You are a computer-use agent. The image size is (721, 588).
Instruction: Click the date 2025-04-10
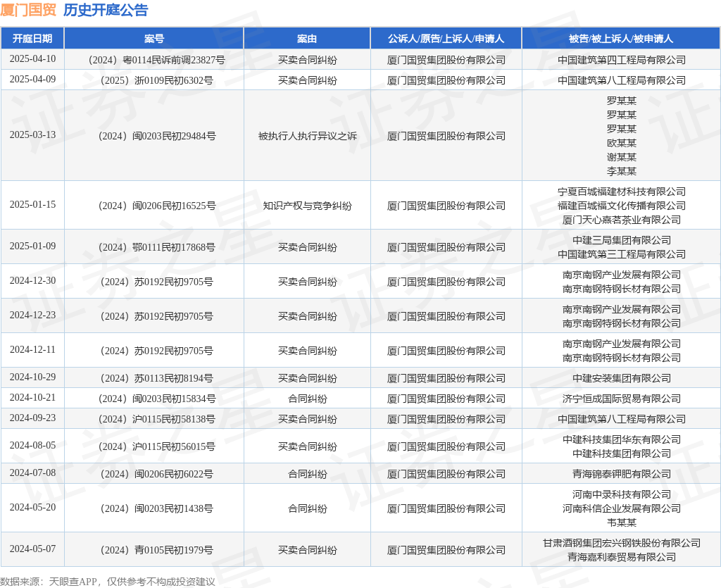coord(32,59)
